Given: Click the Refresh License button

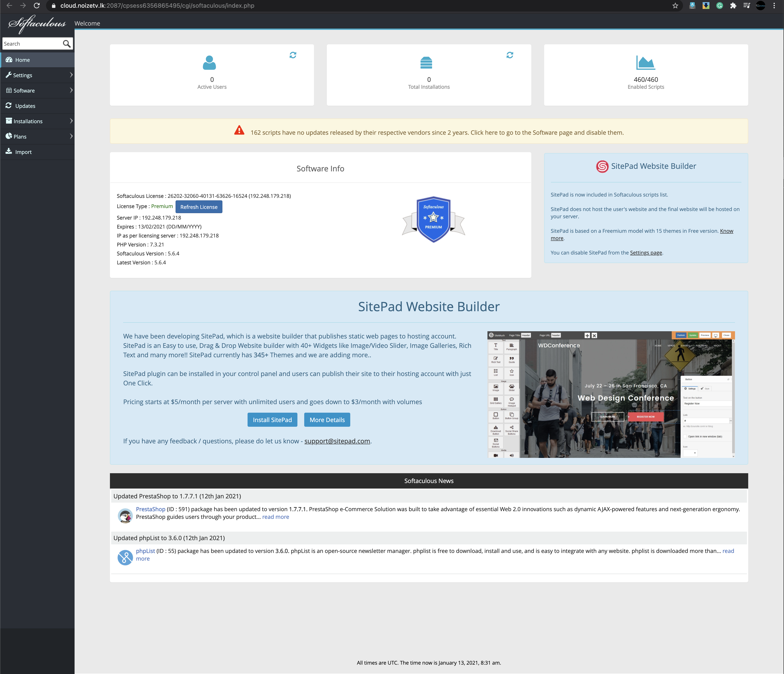Looking at the screenshot, I should pos(199,207).
